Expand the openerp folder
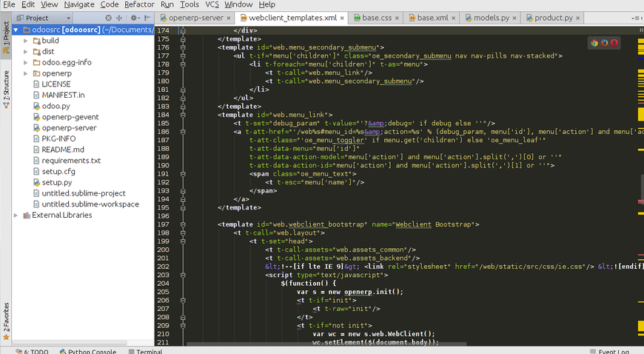 tap(25, 73)
